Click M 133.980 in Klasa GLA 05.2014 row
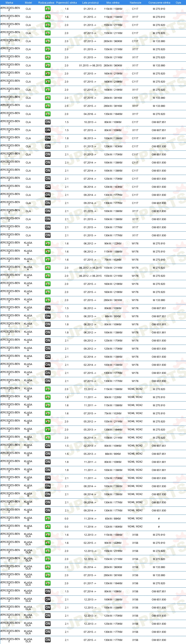This screenshot has height=644, width=186. click(159, 567)
